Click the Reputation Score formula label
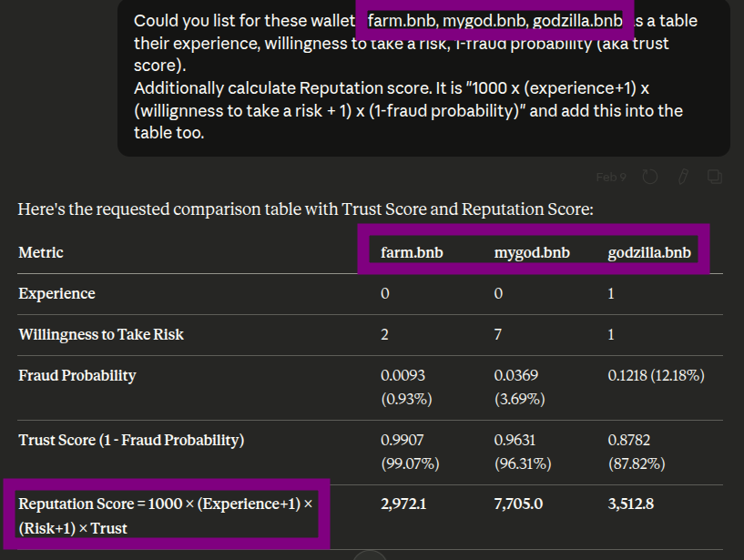 (x=166, y=516)
